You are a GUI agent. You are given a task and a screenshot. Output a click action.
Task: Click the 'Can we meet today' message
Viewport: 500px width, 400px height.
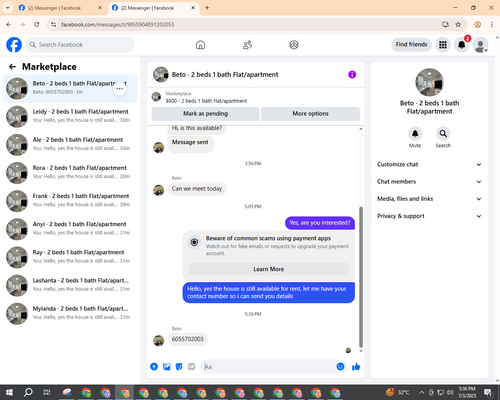[197, 189]
